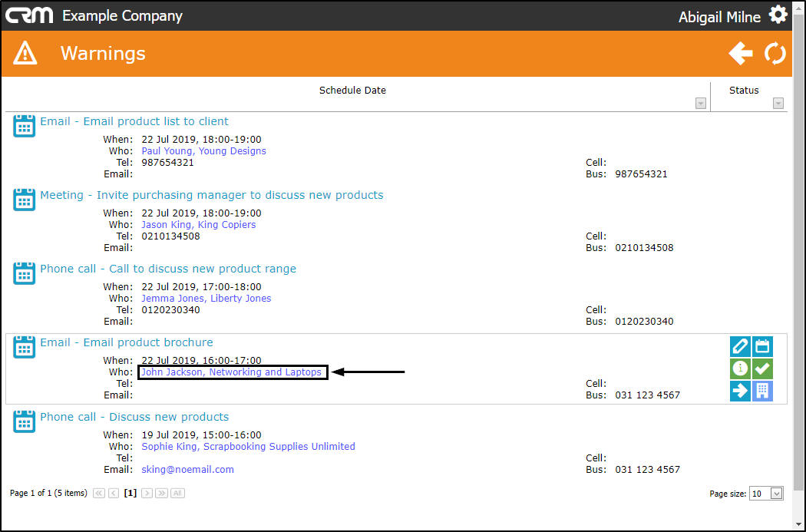
Task: Open the Status column filter dropdown
Action: click(x=778, y=104)
